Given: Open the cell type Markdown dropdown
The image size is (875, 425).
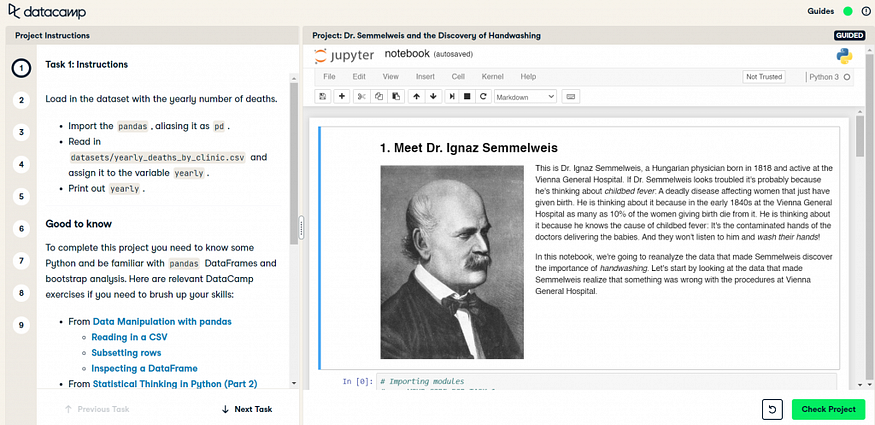Looking at the screenshot, I should pos(526,96).
